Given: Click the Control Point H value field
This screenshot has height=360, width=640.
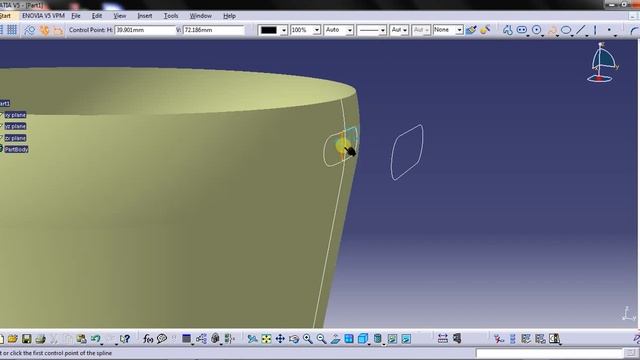Looking at the screenshot, I should pos(145,30).
